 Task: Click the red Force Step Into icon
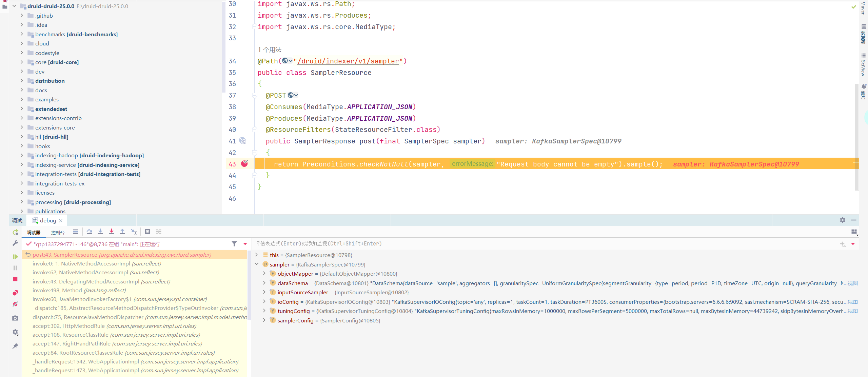(x=112, y=232)
